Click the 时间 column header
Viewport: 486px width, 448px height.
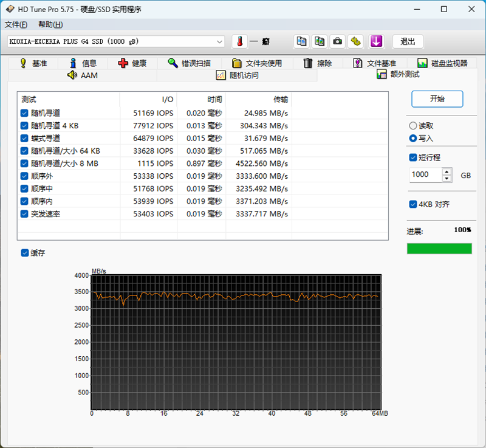tap(201, 100)
